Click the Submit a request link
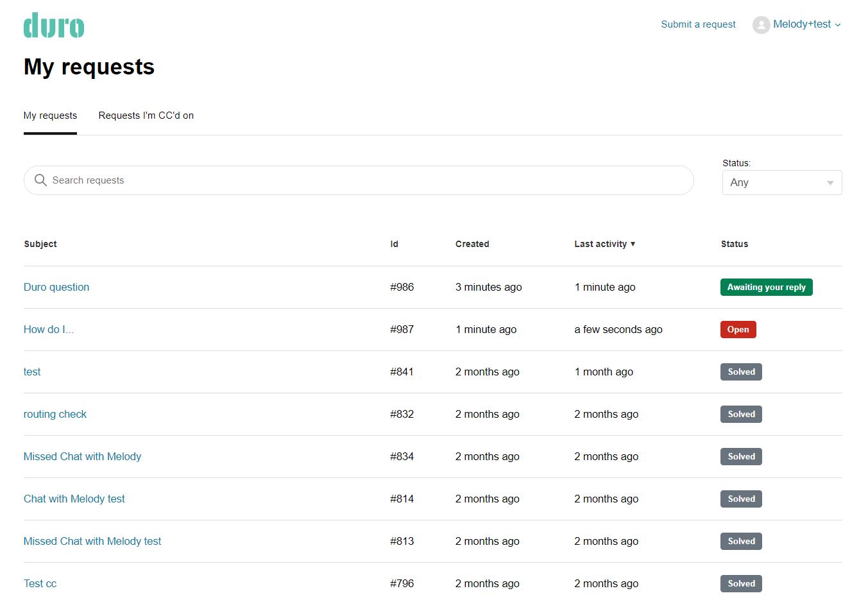Screen dimensions: 868x600 tap(698, 24)
